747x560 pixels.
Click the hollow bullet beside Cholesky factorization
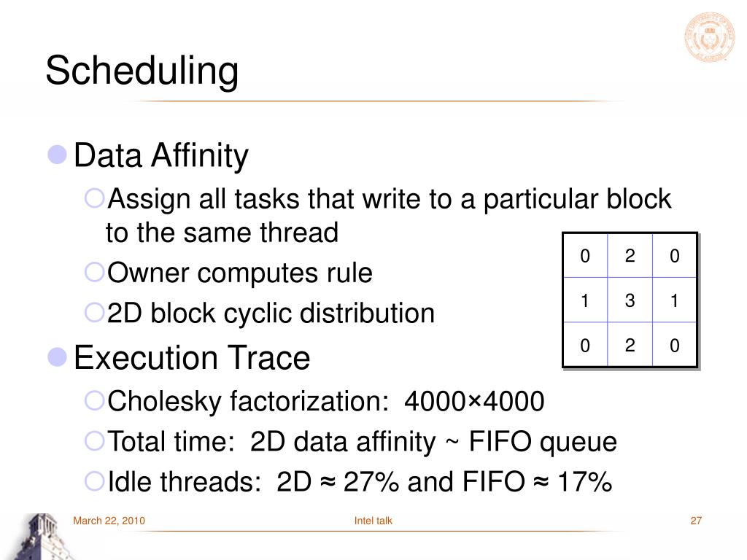pyautogui.click(x=94, y=400)
